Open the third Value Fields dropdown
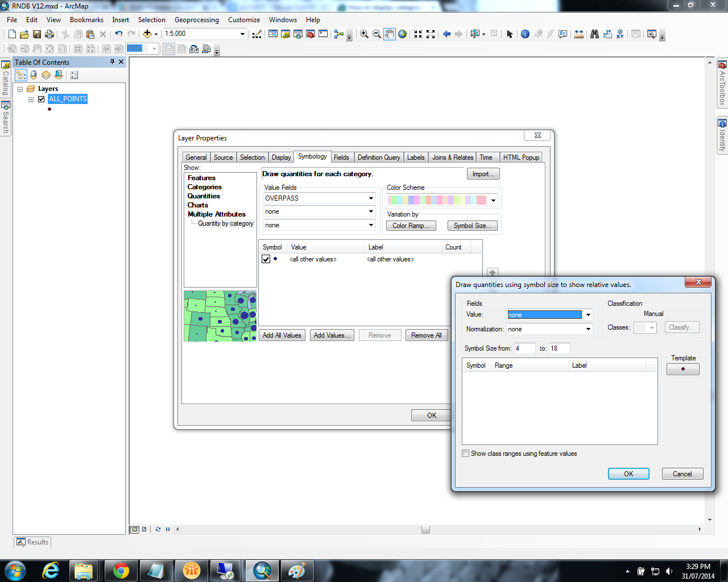 click(371, 225)
